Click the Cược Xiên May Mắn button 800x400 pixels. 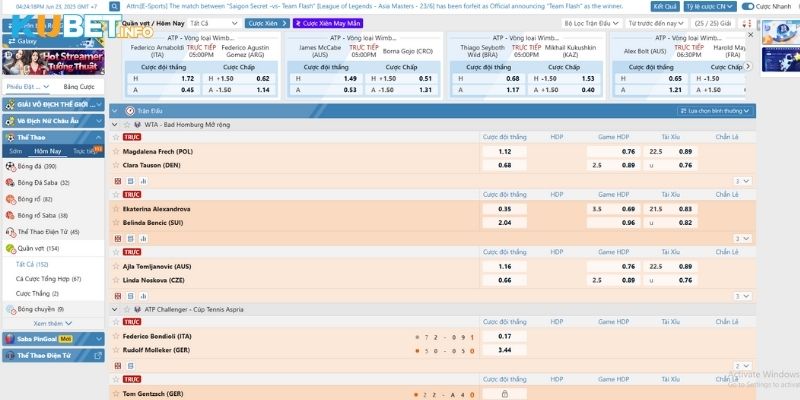click(331, 22)
